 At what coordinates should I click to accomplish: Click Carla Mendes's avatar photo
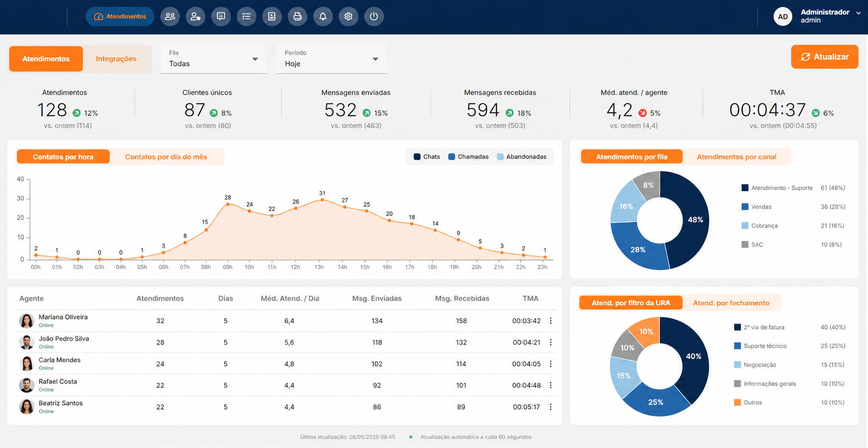coord(26,364)
